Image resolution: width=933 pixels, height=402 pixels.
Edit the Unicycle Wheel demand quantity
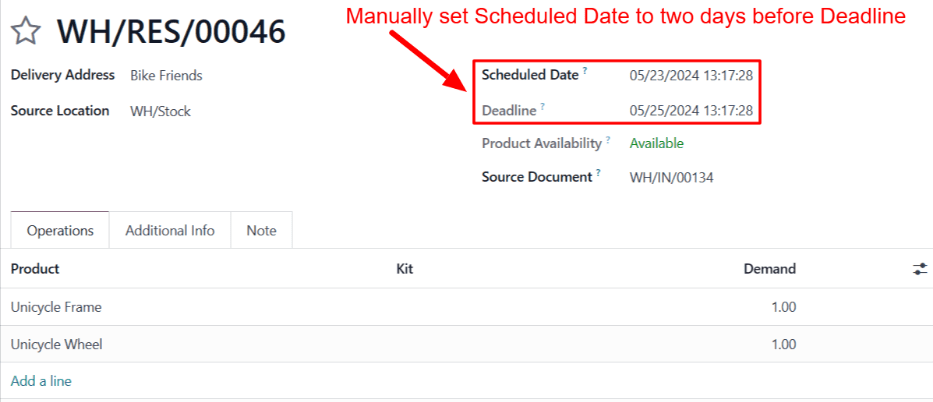[783, 344]
